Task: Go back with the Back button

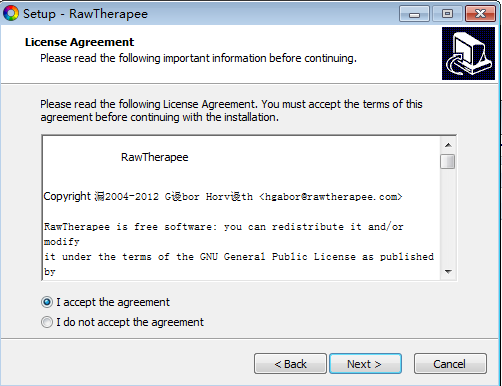Action: point(290,364)
